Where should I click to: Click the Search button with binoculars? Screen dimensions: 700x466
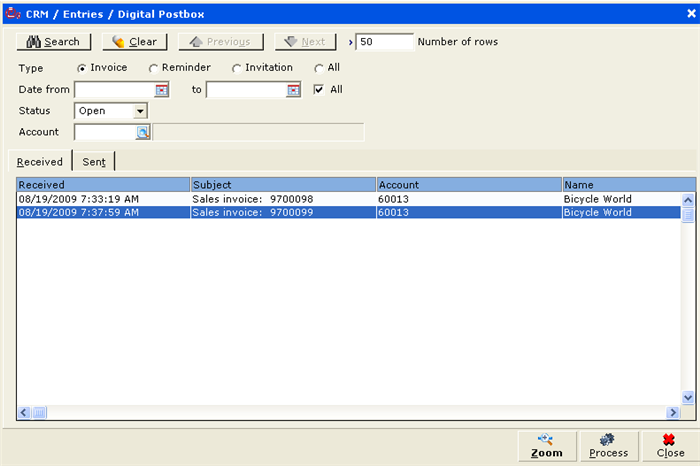54,42
